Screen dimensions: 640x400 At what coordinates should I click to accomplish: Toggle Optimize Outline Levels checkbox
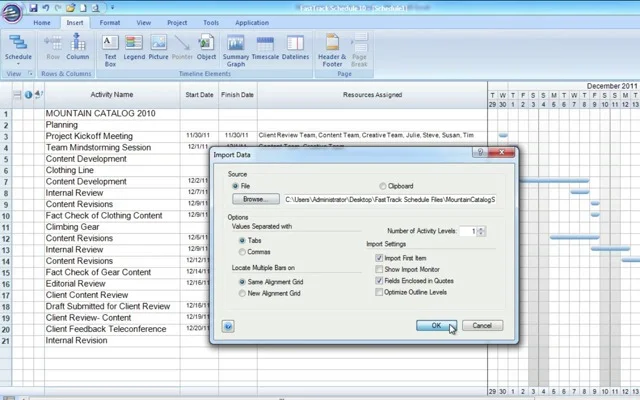click(379, 292)
